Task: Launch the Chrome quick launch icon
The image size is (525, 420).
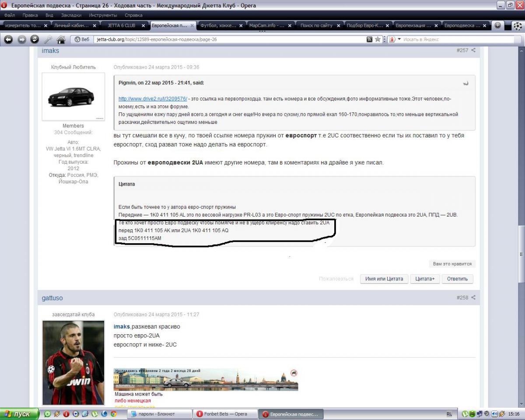Action: (x=113, y=413)
